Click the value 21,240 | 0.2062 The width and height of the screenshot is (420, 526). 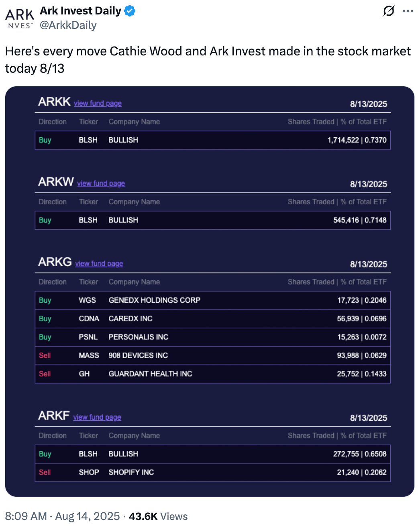(362, 472)
